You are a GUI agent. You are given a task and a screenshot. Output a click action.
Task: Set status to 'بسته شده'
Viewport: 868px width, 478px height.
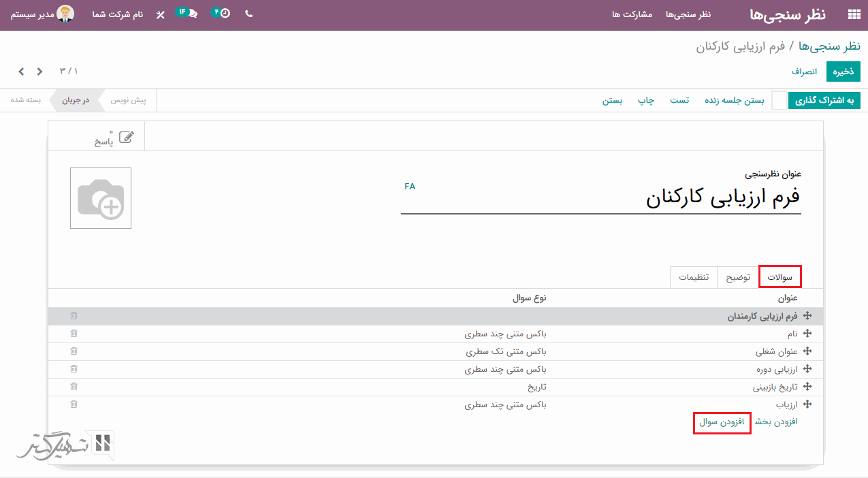(26, 100)
